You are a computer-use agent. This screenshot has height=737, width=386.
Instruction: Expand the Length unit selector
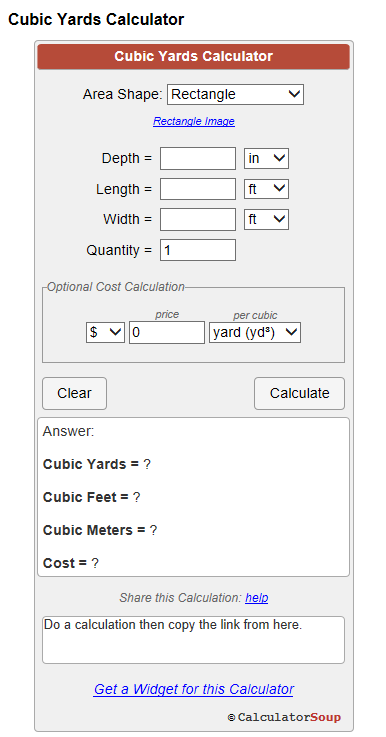[266, 189]
